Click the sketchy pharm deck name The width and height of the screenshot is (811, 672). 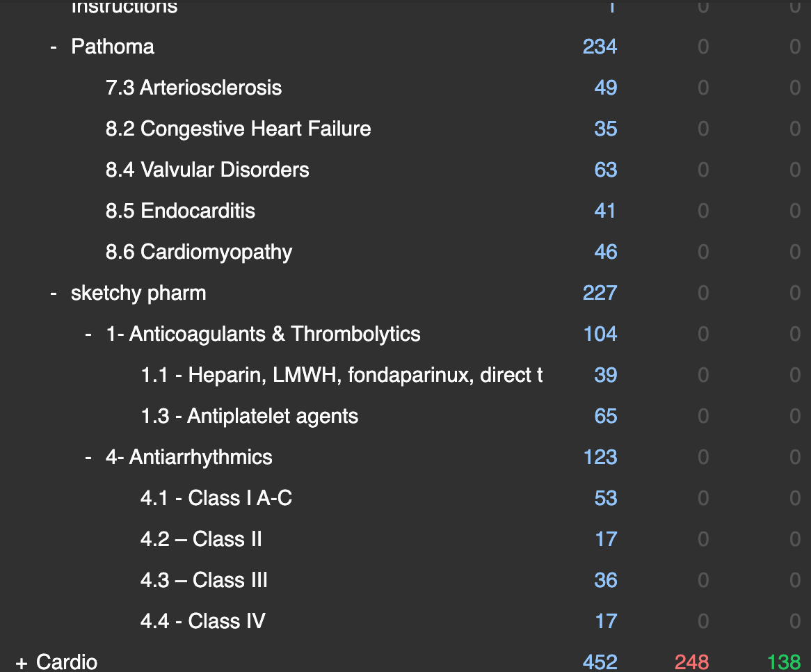click(138, 294)
